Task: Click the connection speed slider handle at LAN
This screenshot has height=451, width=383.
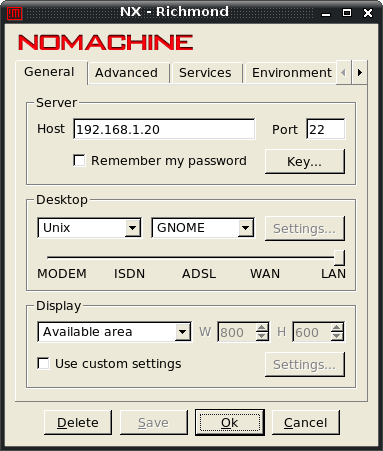Action: coord(339,258)
